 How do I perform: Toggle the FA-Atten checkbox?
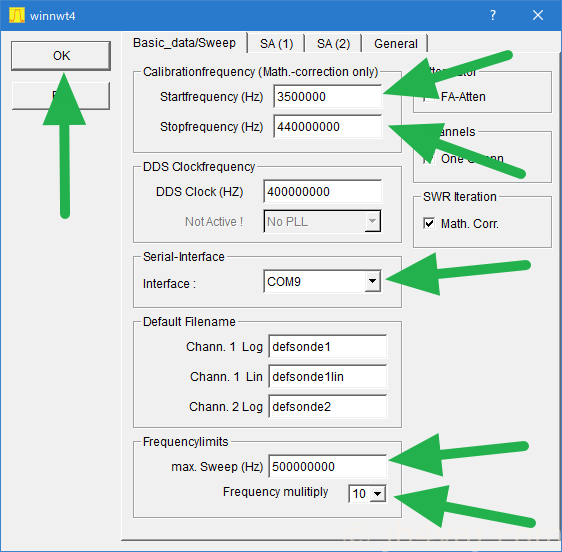click(x=429, y=97)
